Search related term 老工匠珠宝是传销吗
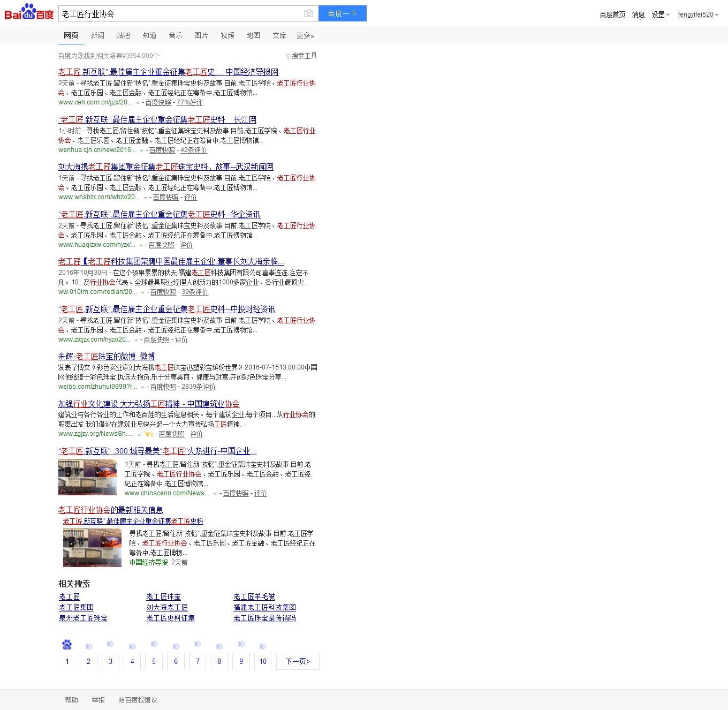The height and width of the screenshot is (710, 728). tap(264, 618)
